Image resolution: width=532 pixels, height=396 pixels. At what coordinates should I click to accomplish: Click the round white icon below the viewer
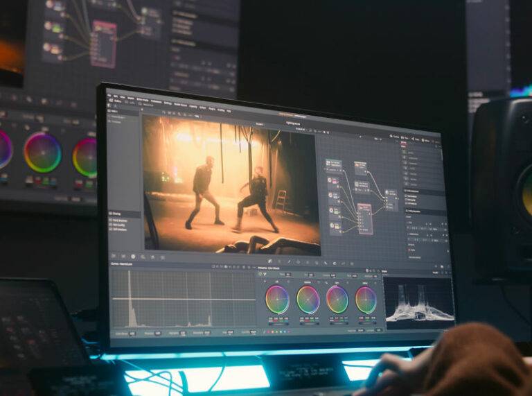[x=133, y=257]
